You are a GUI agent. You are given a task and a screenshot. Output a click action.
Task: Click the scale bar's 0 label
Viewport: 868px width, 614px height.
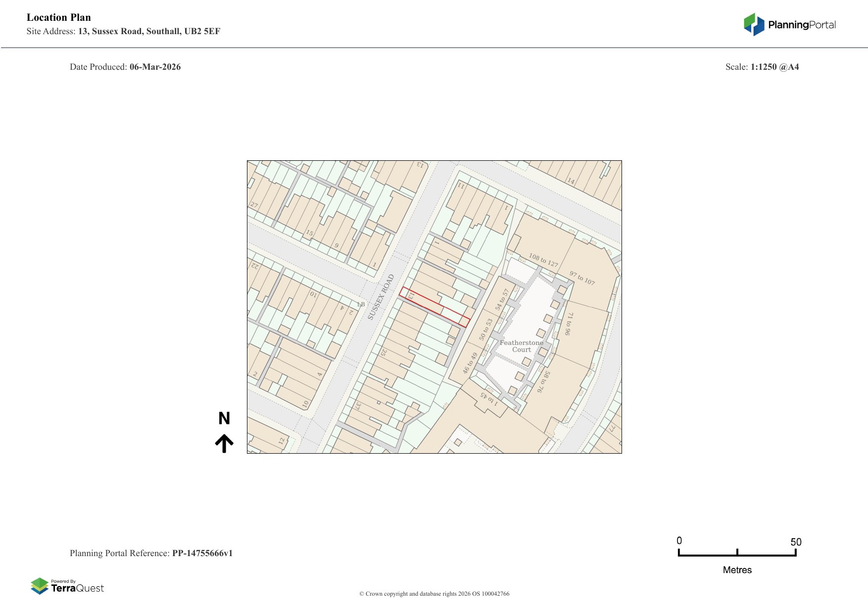(x=679, y=541)
